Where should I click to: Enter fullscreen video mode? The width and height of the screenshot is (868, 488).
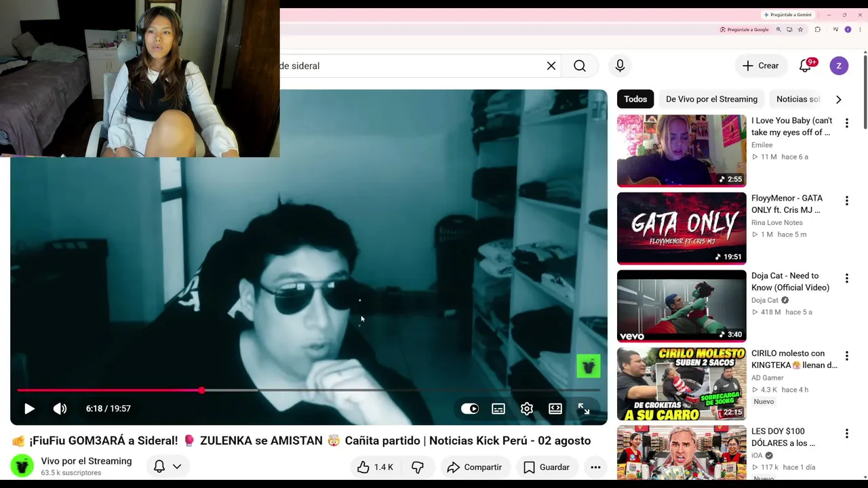coord(584,409)
